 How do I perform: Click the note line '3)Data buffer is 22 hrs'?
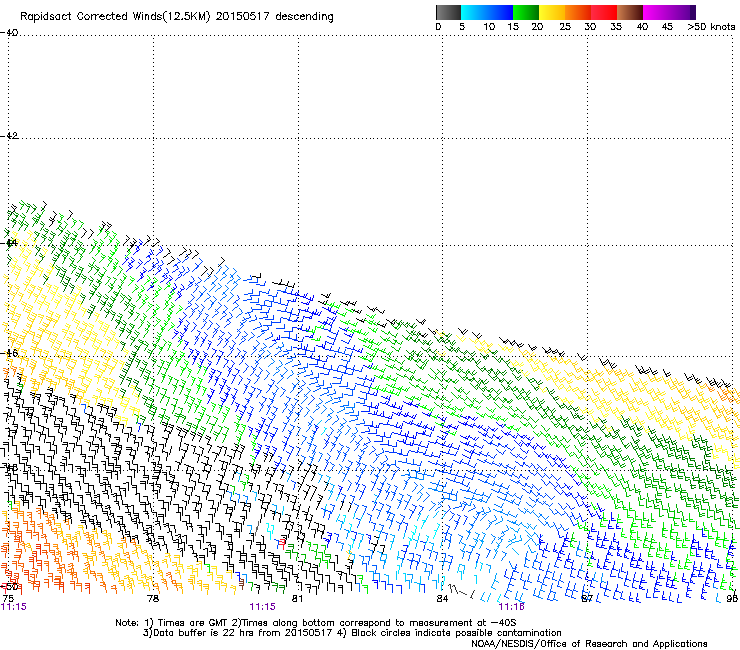click(352, 633)
